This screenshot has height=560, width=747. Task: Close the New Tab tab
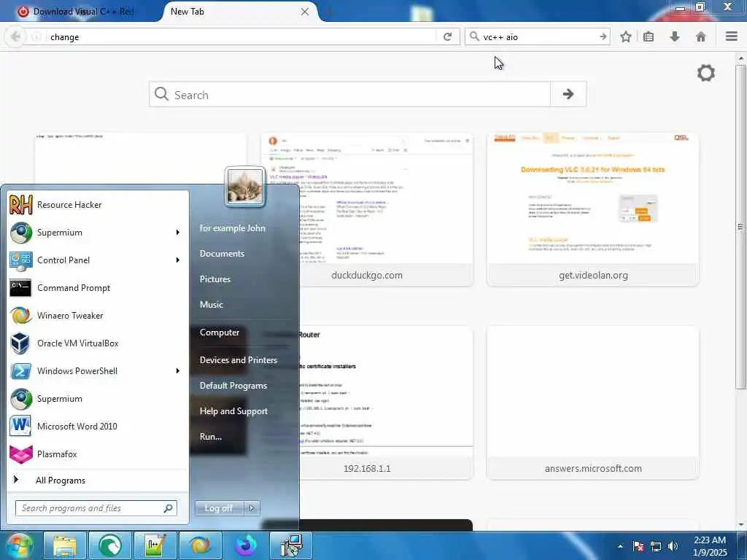305,12
